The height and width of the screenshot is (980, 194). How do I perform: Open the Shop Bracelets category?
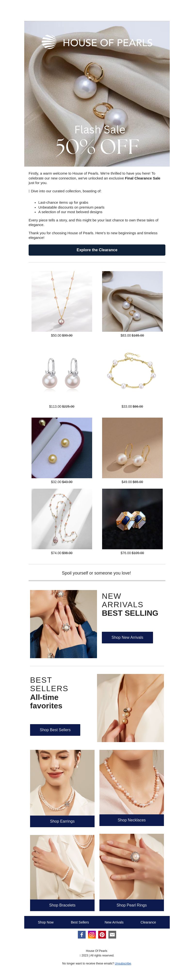coord(62,905)
